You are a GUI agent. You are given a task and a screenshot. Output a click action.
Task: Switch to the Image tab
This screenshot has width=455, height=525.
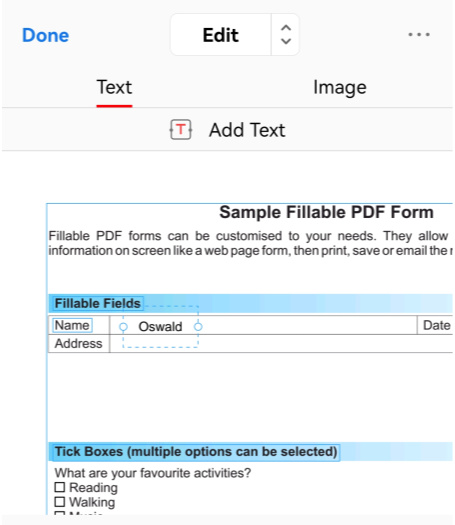point(339,88)
